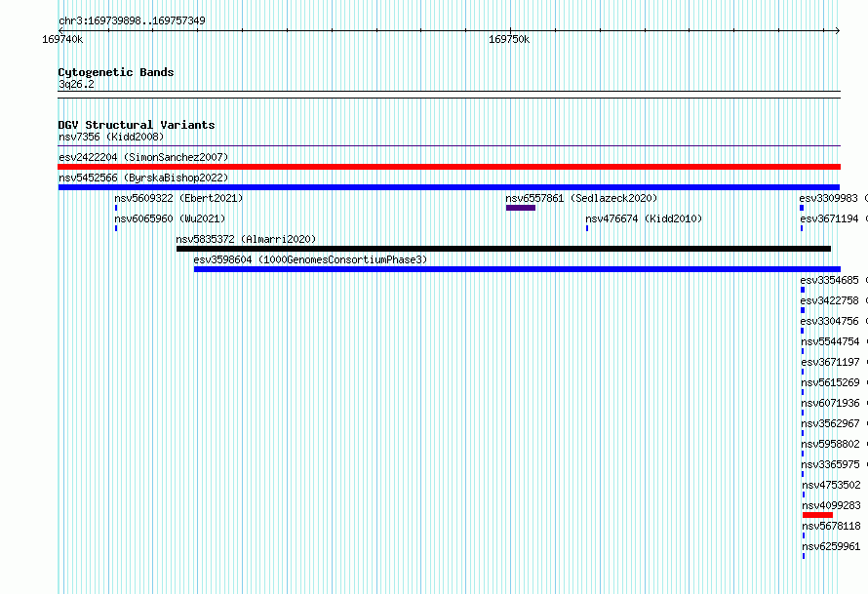Open nsv6557861 (Sedlazeck2020) variant label
Viewport: 868px width, 594px height.
581,198
